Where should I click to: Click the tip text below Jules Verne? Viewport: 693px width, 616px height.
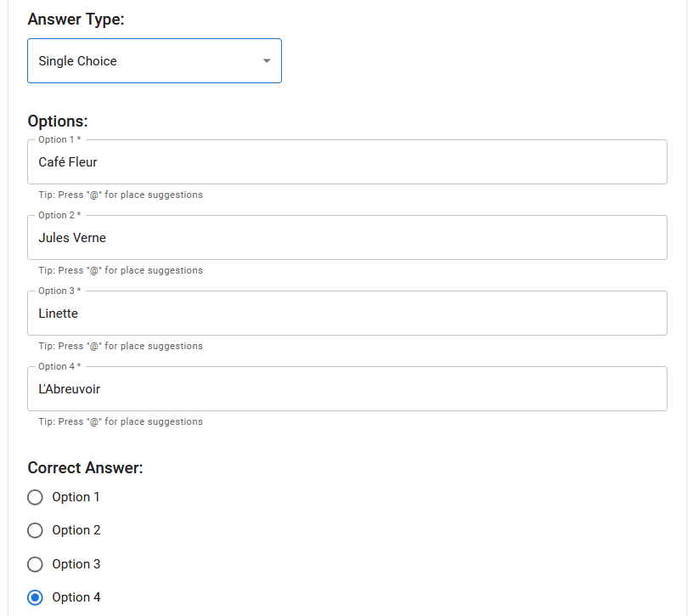pyautogui.click(x=121, y=270)
